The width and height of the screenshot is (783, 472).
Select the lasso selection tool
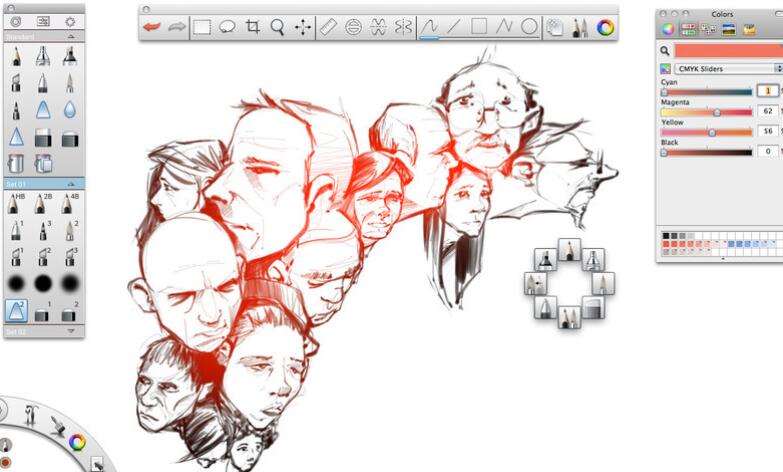coord(227,27)
